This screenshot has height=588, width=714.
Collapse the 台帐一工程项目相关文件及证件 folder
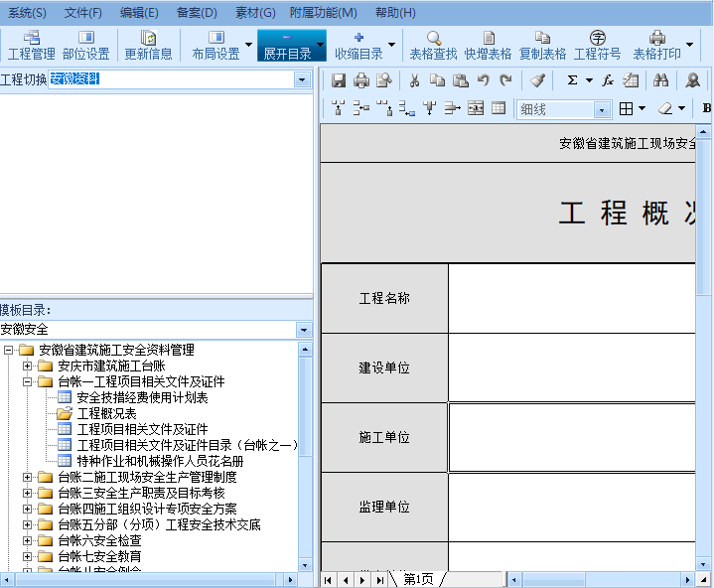point(28,381)
